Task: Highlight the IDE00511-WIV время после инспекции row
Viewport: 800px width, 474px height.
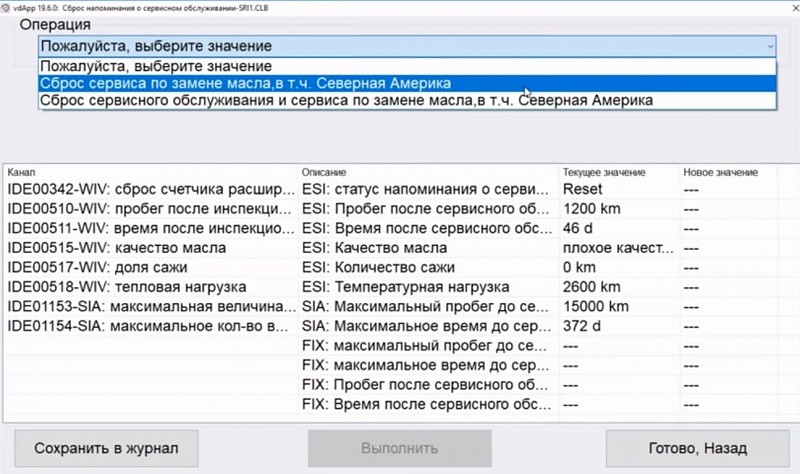Action: tap(150, 228)
